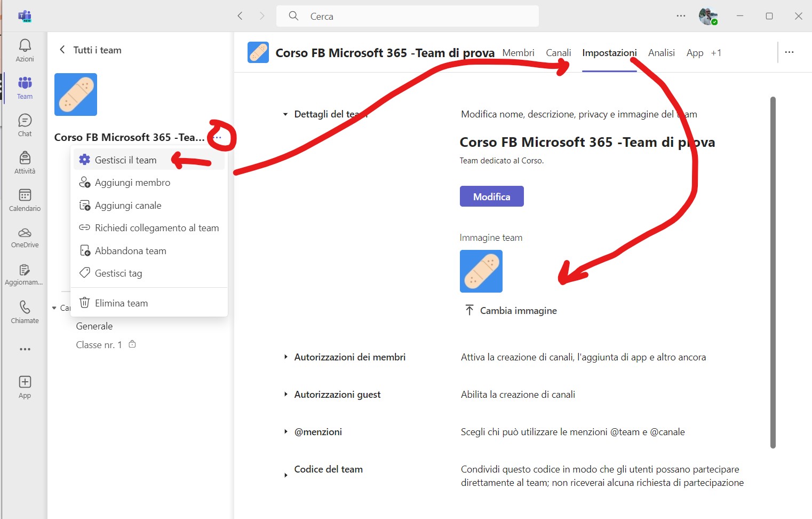Screen dimensions: 812x519
Task: Open the user profile avatar
Action: pos(708,16)
